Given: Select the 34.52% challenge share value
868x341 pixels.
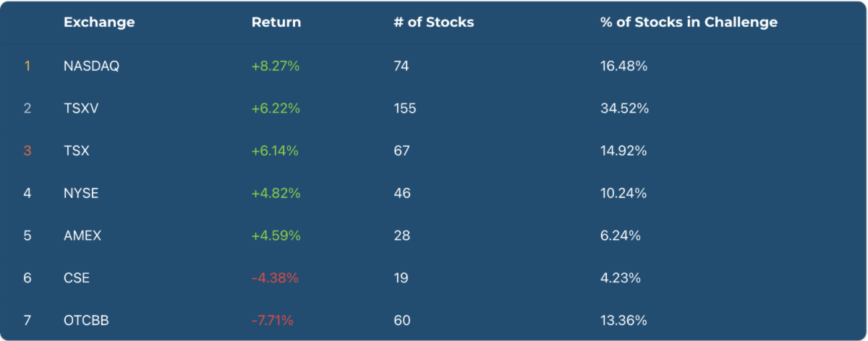Looking at the screenshot, I should (x=624, y=109).
